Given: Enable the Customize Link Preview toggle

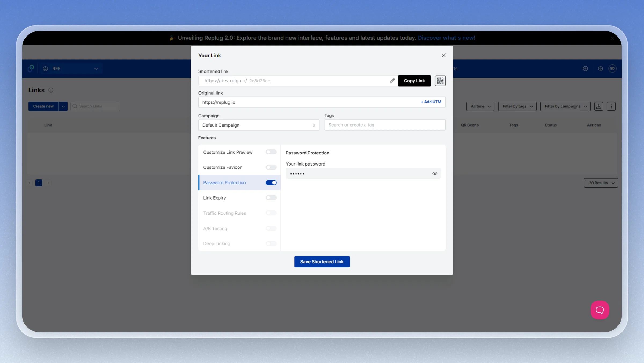Looking at the screenshot, I should pos(271,152).
